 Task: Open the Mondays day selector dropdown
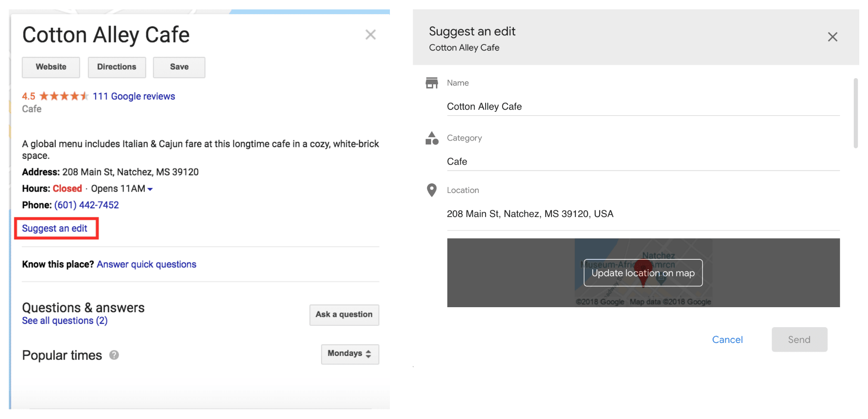350,354
